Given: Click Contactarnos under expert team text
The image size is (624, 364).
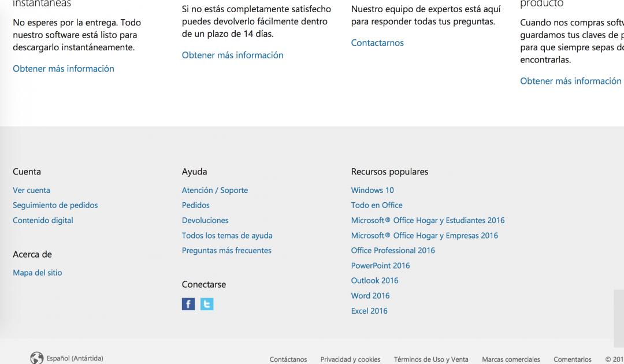Looking at the screenshot, I should click(377, 43).
